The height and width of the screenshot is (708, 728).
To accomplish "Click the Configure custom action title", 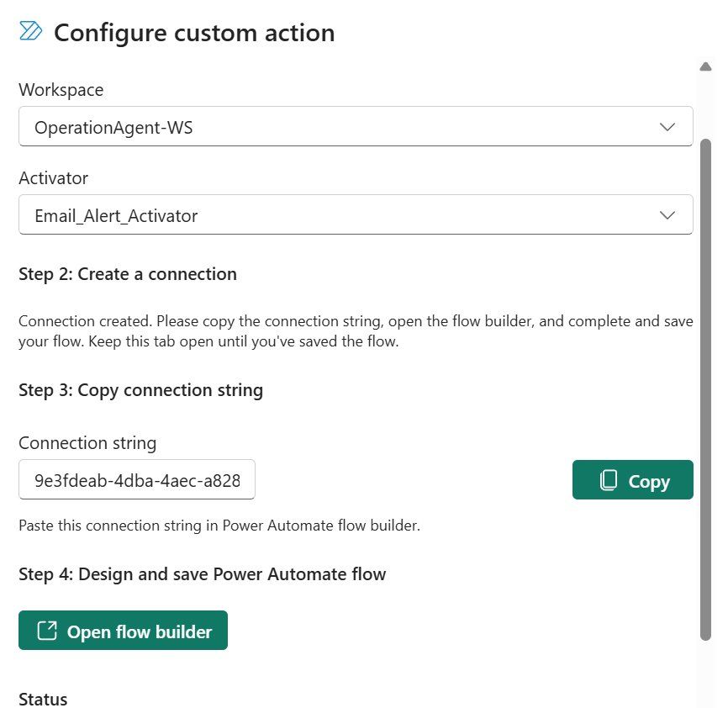I will tap(194, 33).
